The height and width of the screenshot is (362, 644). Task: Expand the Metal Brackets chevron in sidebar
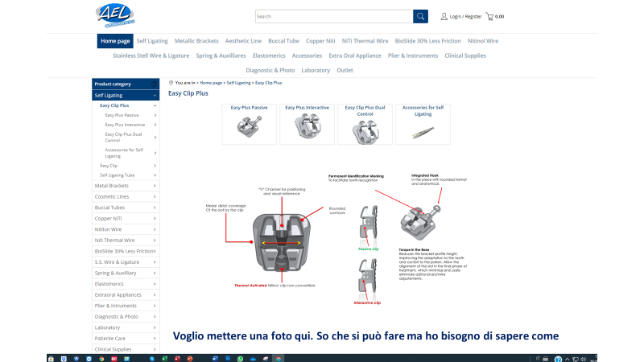[x=155, y=186]
